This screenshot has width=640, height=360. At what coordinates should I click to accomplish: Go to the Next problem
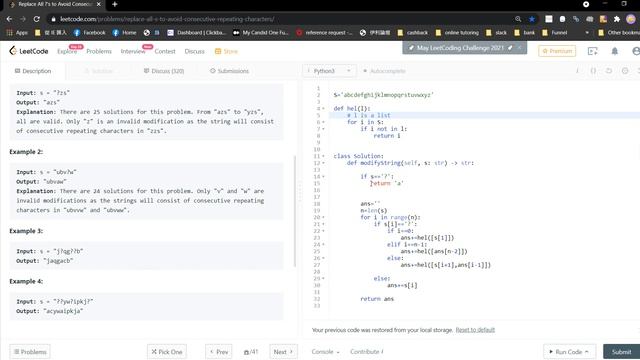283,352
